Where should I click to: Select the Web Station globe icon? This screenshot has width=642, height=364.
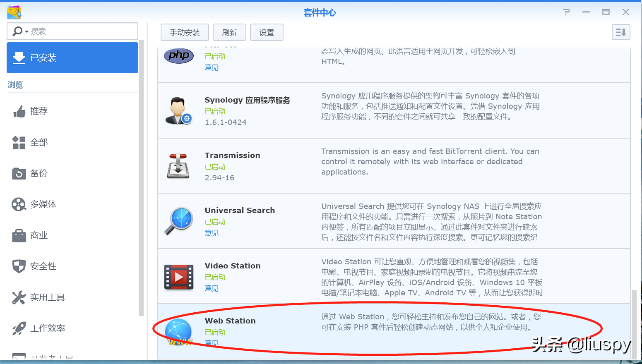pyautogui.click(x=178, y=332)
